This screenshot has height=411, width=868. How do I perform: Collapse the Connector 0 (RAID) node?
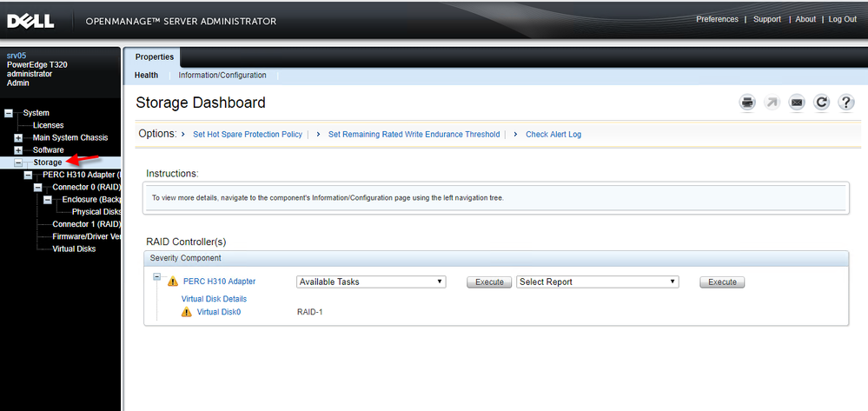38,188
